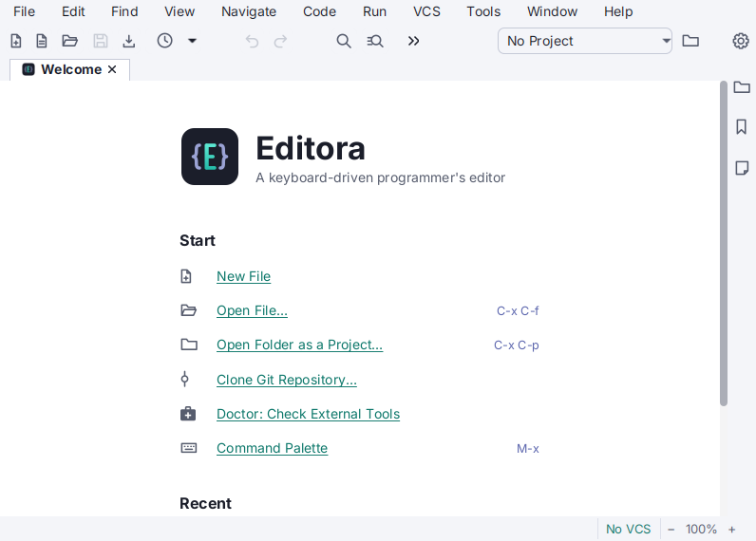Click the New File toolbar icon
The width and height of the screenshot is (756, 541).
[x=16, y=41]
